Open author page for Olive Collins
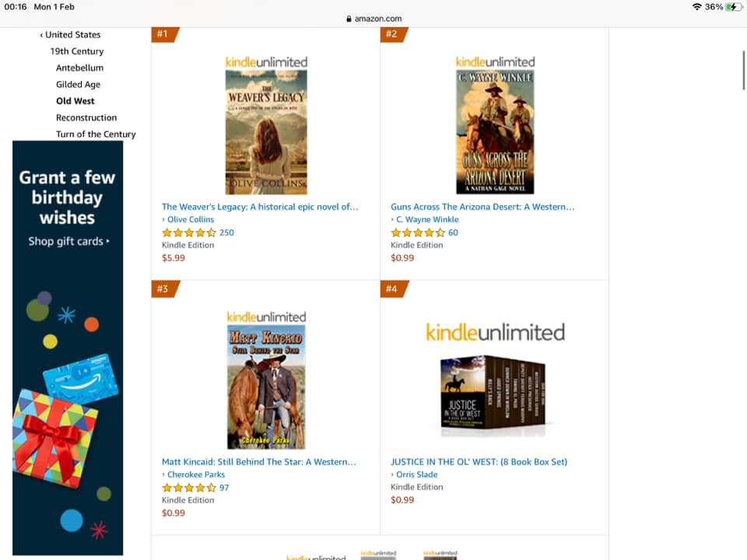This screenshot has width=747, height=560. [x=191, y=219]
